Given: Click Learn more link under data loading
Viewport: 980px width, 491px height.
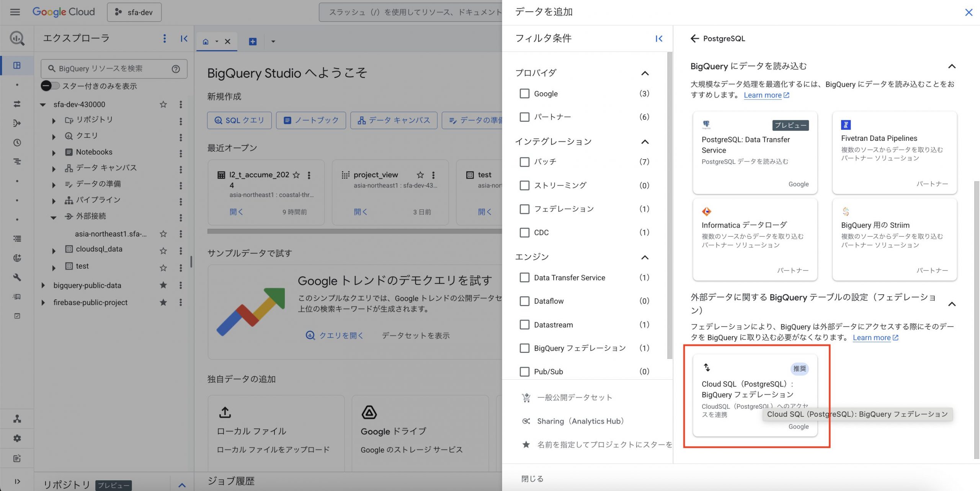Looking at the screenshot, I should pyautogui.click(x=766, y=95).
